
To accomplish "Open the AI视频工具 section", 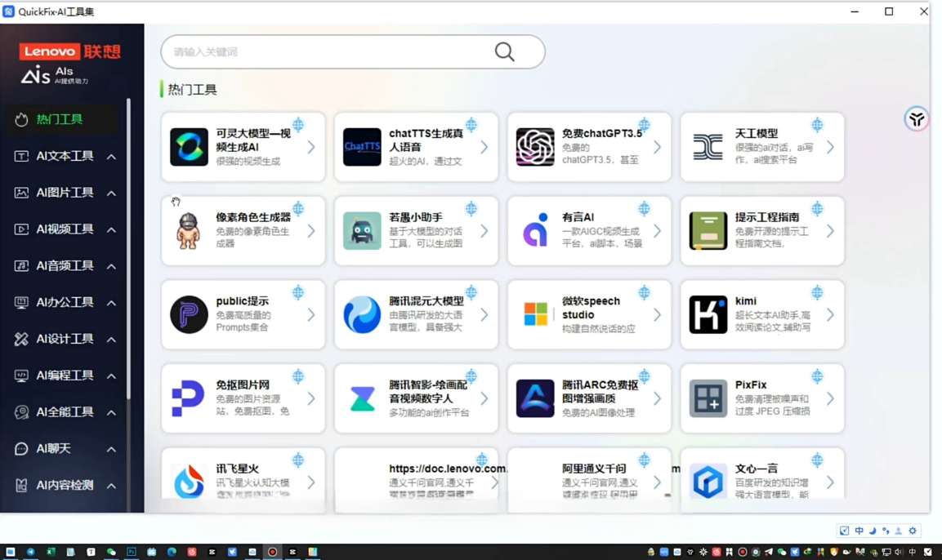I will coord(65,229).
